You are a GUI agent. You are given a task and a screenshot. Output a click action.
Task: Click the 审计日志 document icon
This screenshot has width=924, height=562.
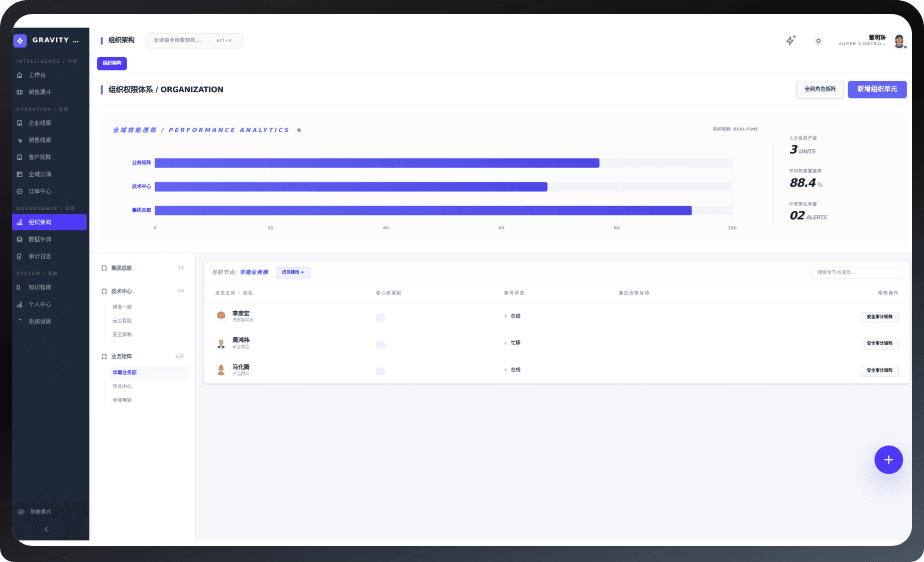pyautogui.click(x=20, y=256)
